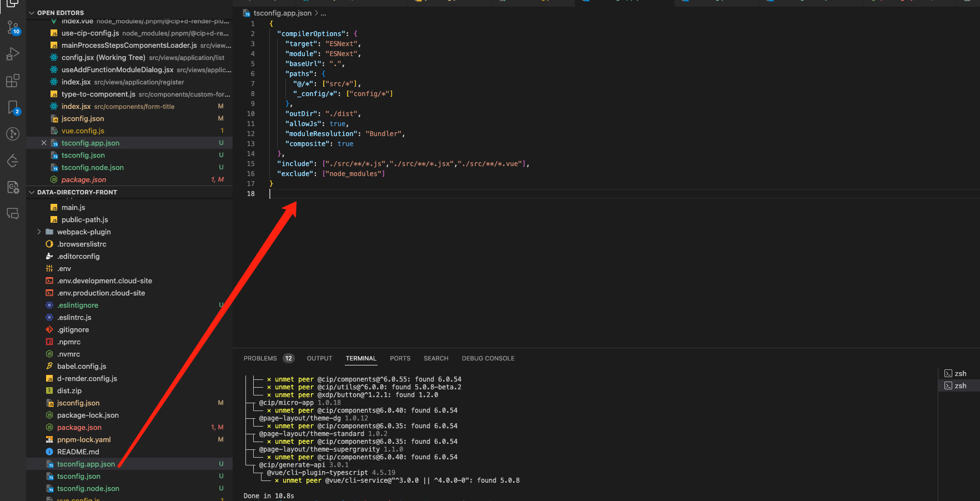Open use-cip-config.js in Open Editors
Image resolution: width=980 pixels, height=501 pixels.
pyautogui.click(x=129, y=33)
